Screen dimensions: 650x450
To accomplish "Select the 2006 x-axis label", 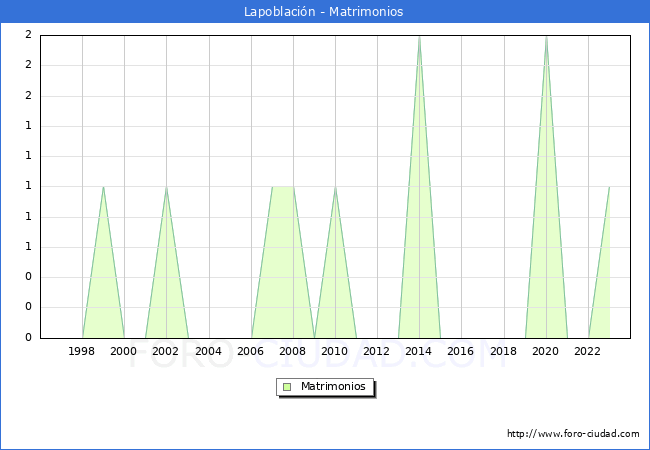I will tap(250, 351).
